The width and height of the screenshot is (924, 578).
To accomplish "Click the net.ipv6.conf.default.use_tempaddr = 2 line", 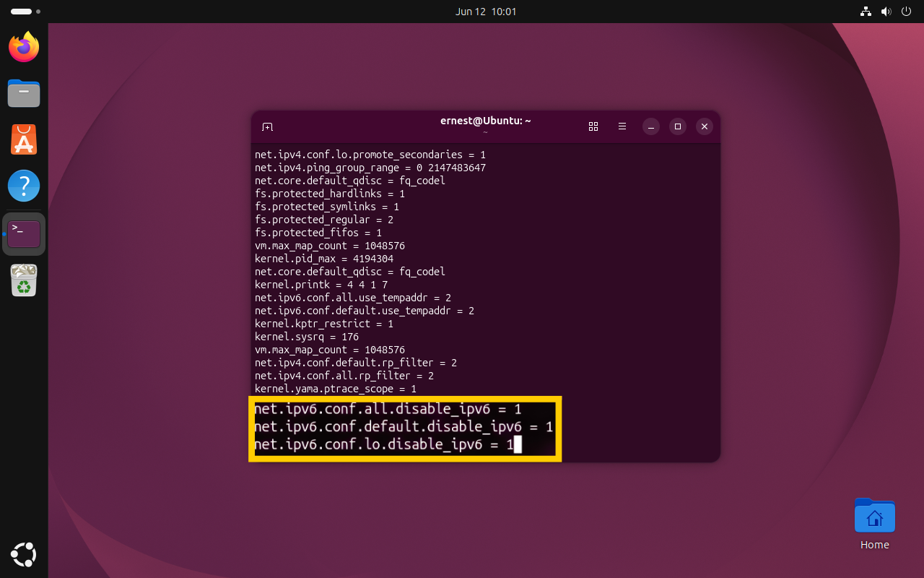I will pos(365,311).
